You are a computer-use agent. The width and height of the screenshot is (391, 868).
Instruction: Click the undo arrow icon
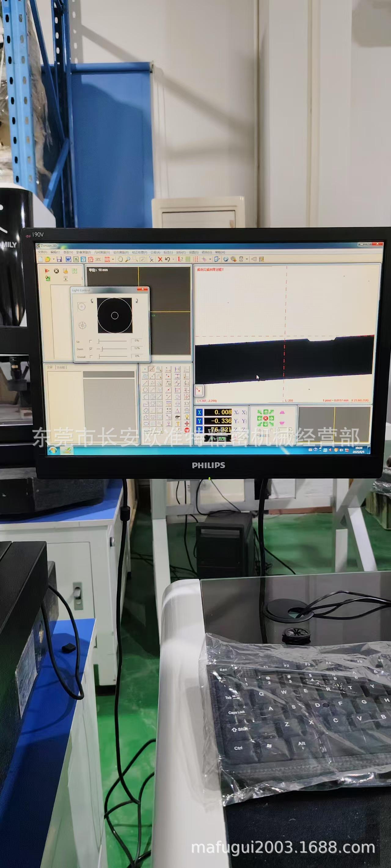[x=167, y=259]
